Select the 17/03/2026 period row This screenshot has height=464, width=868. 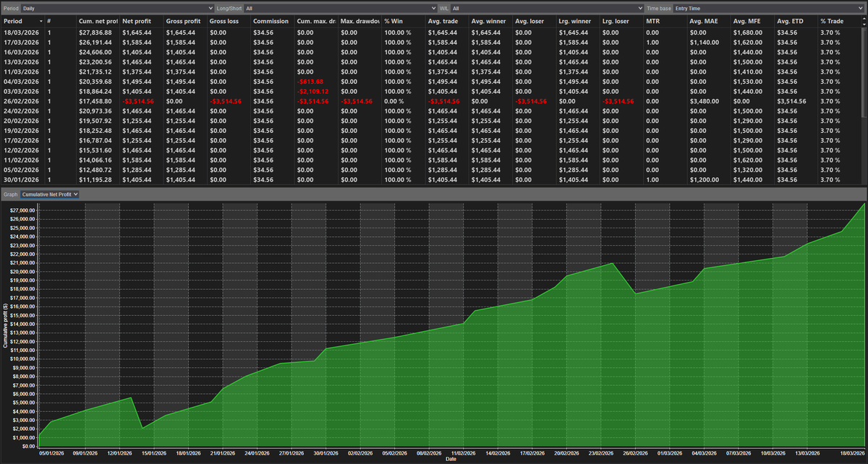click(431, 43)
